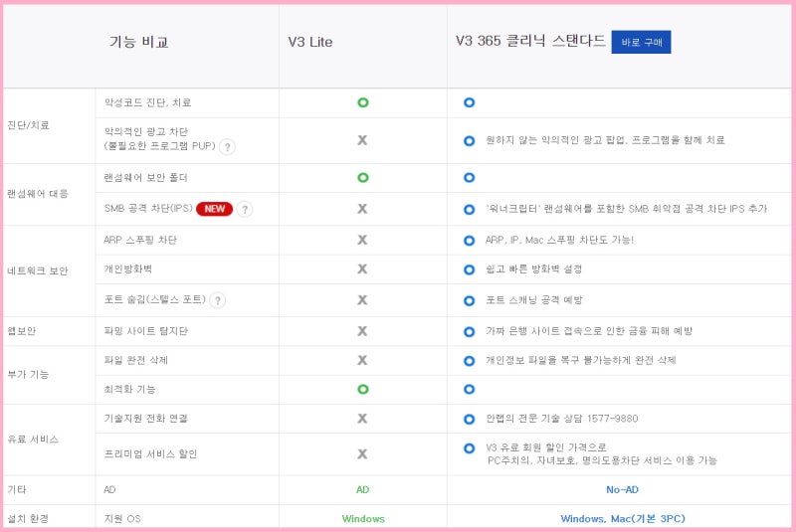The image size is (796, 532).
Task: Click blue circle in 랜섬웨어 보안 폴더 row
Action: pos(469,178)
